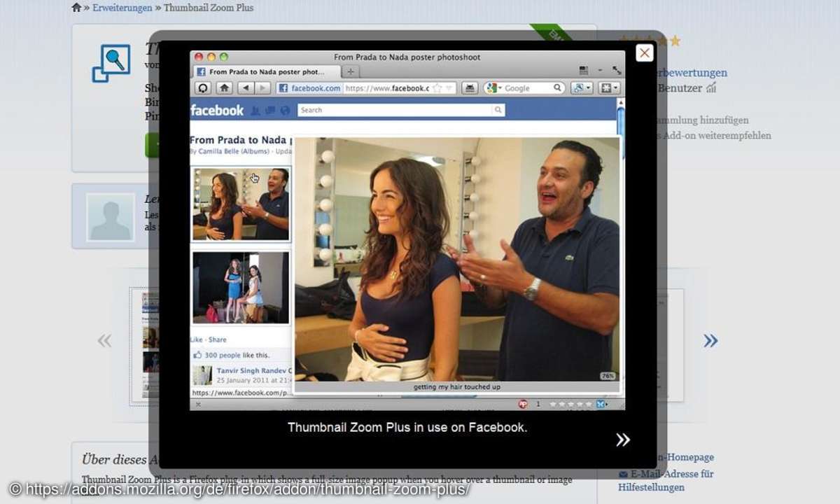Image resolution: width=840 pixels, height=504 pixels.
Task: Click the browser back arrow
Action: (245, 88)
